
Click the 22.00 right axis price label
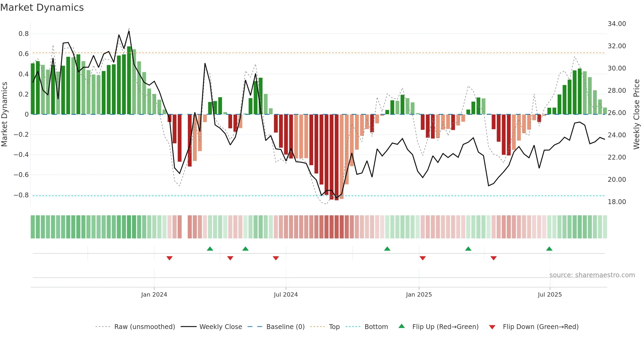[x=617, y=157]
